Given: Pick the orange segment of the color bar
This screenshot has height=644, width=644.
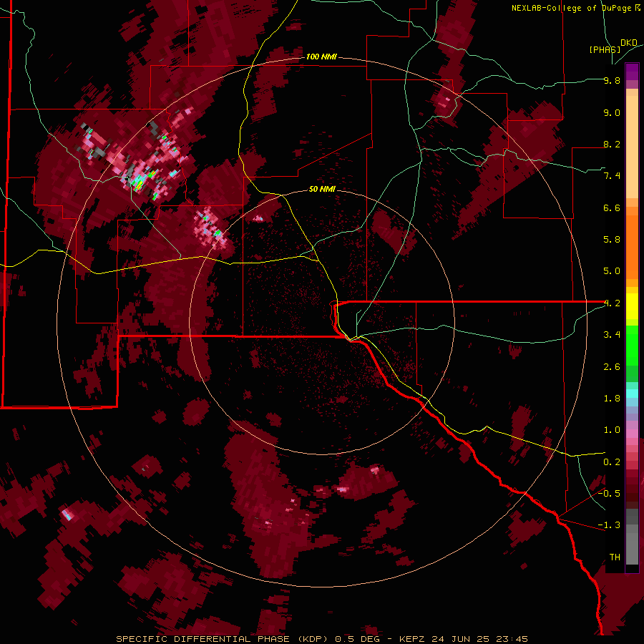Looking at the screenshot, I should 632,246.
